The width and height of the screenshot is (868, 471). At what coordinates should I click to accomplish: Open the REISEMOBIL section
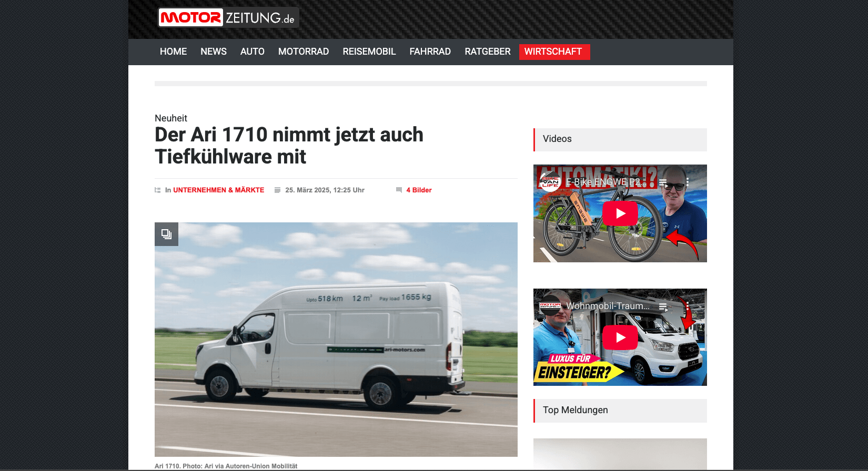coord(369,52)
